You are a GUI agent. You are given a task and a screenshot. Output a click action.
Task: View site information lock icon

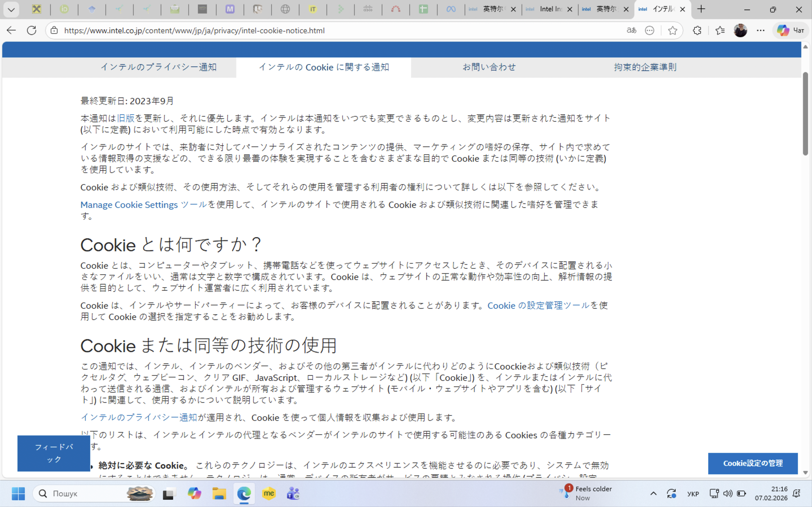tap(54, 30)
